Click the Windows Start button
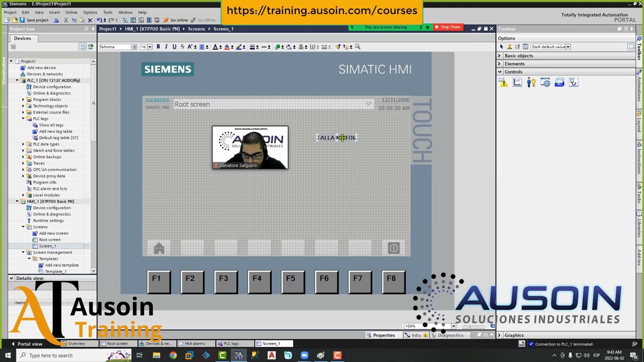The height and width of the screenshot is (362, 644). point(8,355)
